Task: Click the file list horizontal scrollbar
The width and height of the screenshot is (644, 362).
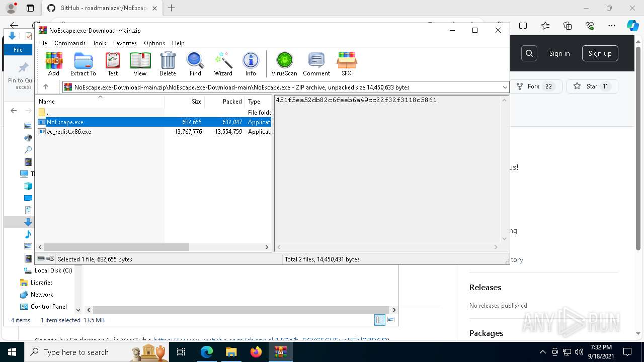Action: (117, 247)
